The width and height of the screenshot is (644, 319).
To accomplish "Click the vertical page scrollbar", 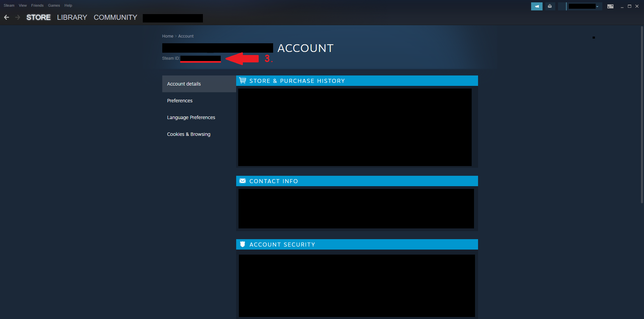I will click(642, 114).
